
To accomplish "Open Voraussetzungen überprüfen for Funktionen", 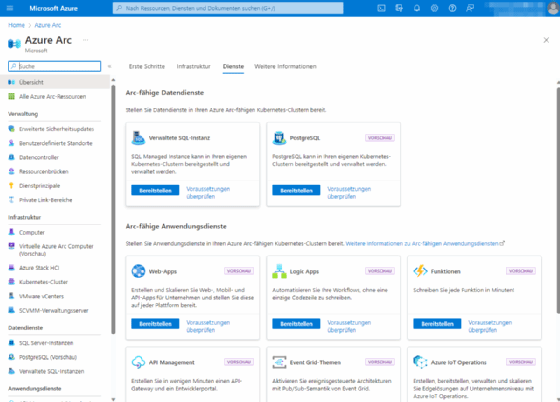I will tap(490, 326).
